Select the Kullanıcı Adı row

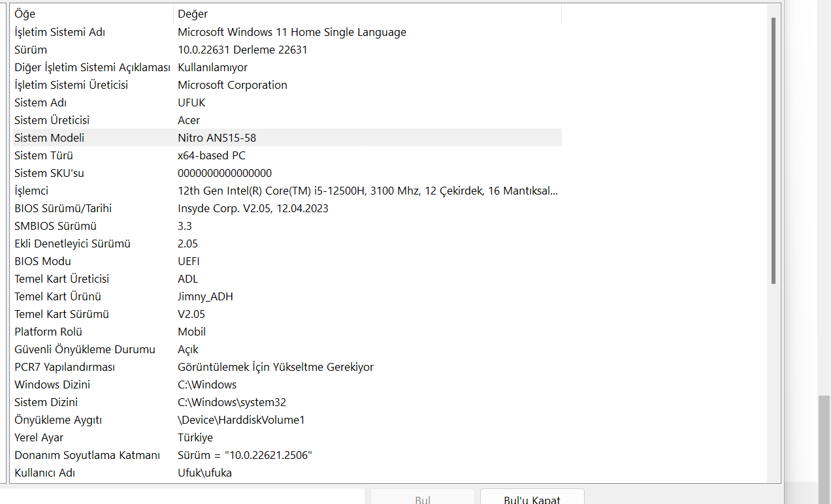tap(286, 473)
